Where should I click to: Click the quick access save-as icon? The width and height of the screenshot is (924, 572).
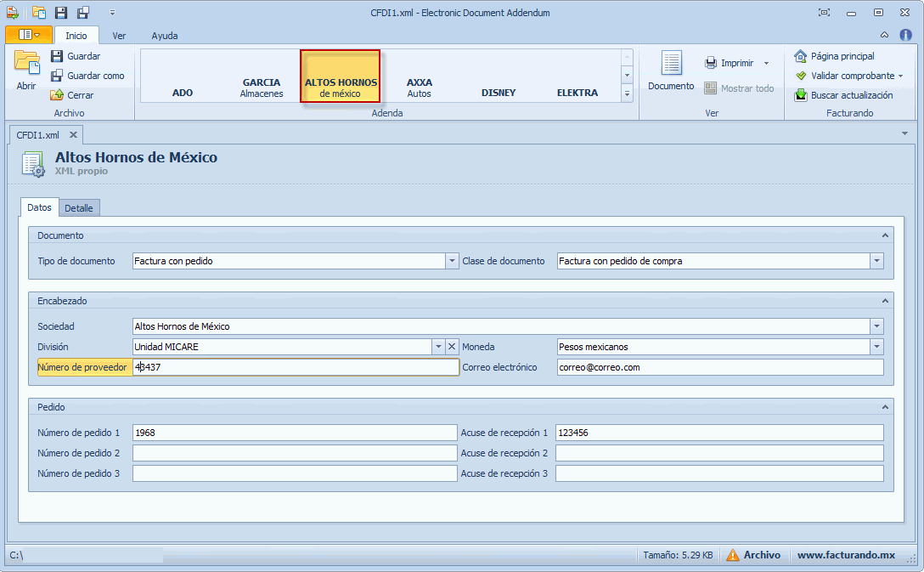[x=83, y=13]
